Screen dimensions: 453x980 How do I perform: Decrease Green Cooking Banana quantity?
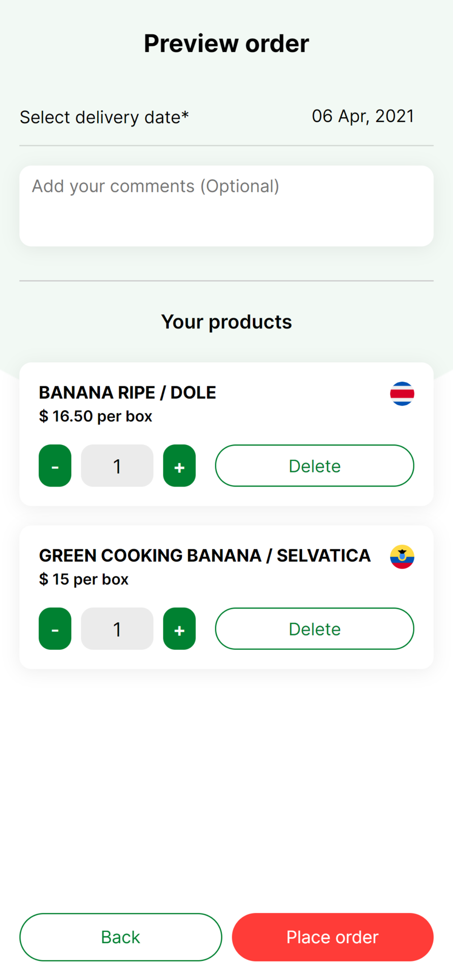[55, 629]
